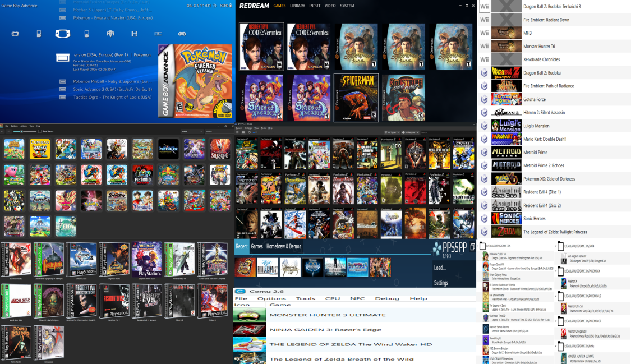Viewport: 631px width, 364px height.
Task: Switch to grid view in the Switch emulator toolbar
Action: 8,132
